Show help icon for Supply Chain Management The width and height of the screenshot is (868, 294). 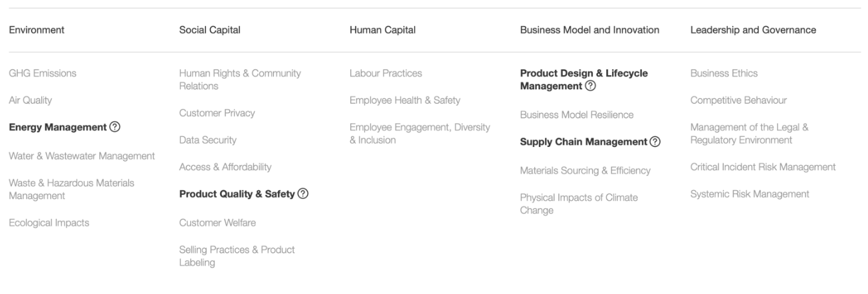click(x=655, y=142)
